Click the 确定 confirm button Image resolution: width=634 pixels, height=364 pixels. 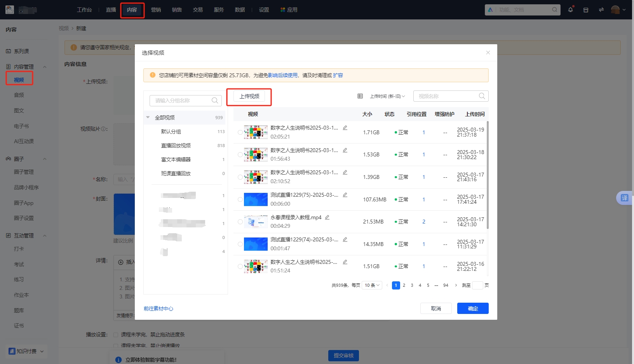(x=473, y=308)
